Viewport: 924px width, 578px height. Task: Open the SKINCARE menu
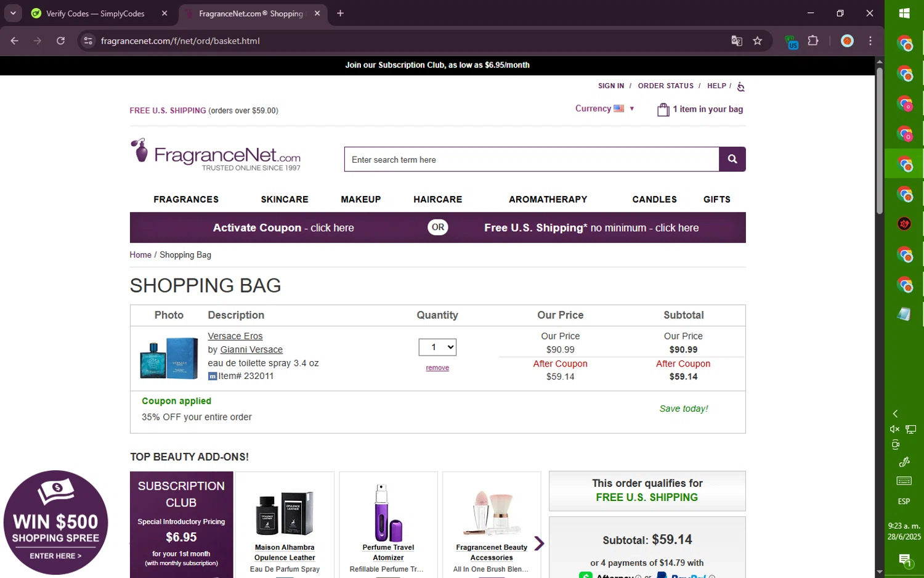(x=285, y=199)
